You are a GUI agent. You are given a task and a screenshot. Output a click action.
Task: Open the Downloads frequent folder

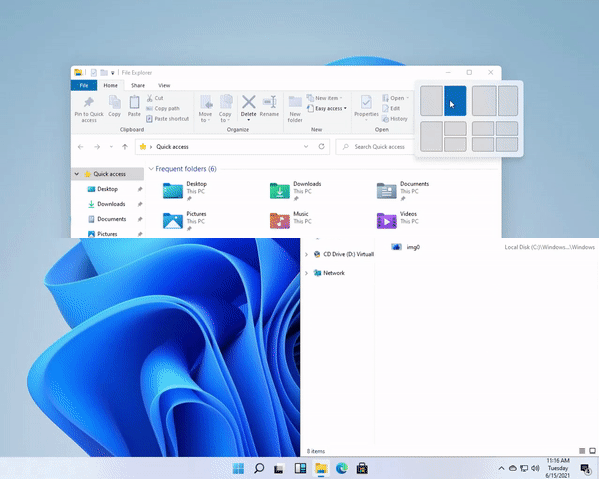(296, 191)
